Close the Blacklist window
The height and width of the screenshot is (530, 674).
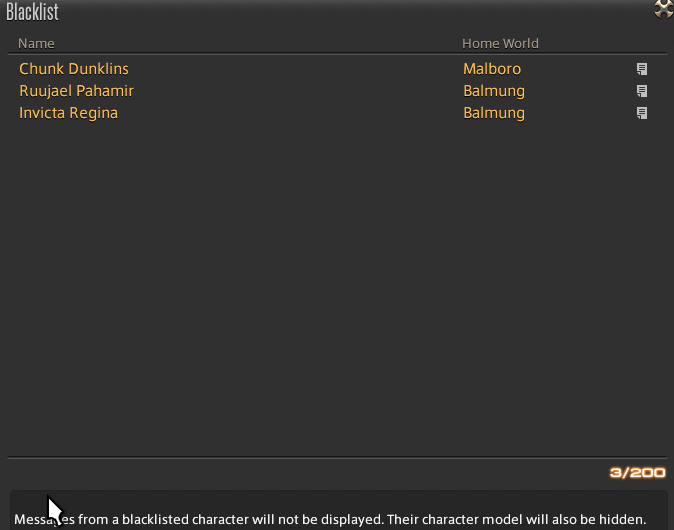coord(664,9)
